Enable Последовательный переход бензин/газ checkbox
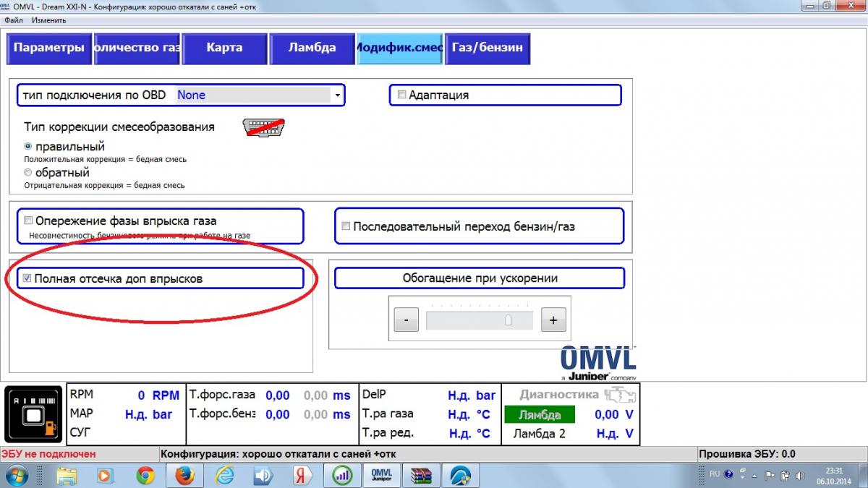Viewport: 868px width, 488px height. coord(346,226)
